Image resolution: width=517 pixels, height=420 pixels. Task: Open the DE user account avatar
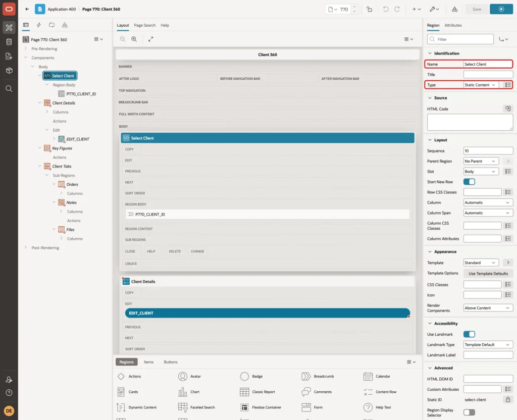pos(9,411)
